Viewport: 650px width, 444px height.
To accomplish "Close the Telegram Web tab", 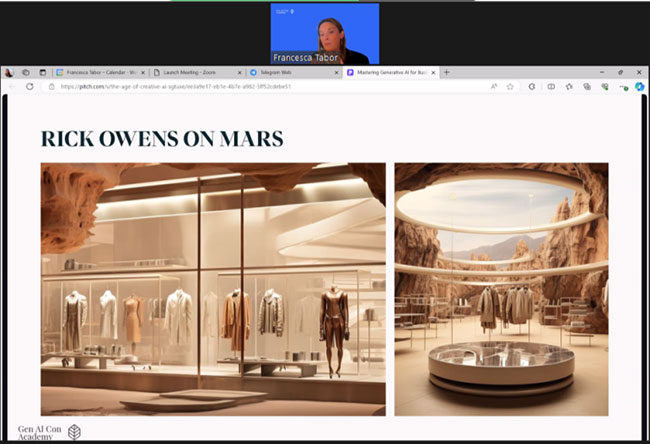I will click(337, 73).
